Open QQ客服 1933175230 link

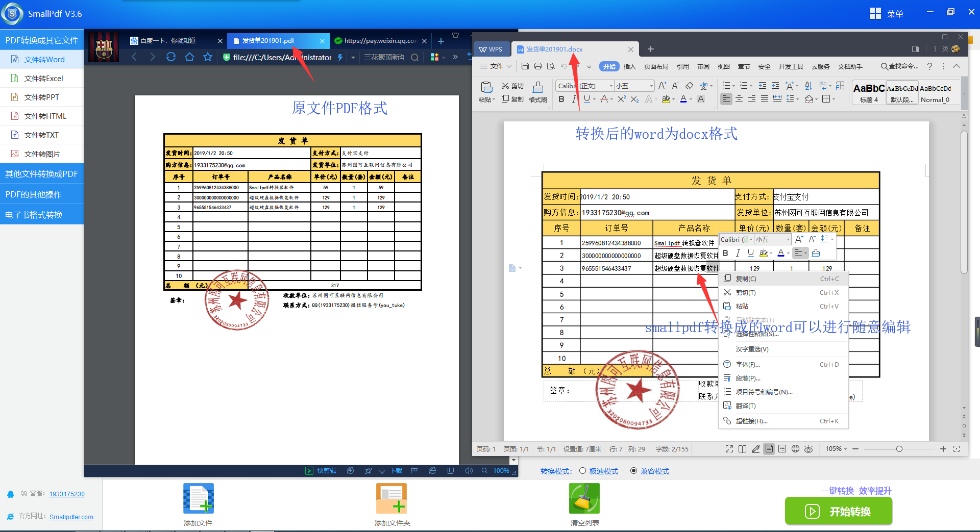(x=67, y=494)
